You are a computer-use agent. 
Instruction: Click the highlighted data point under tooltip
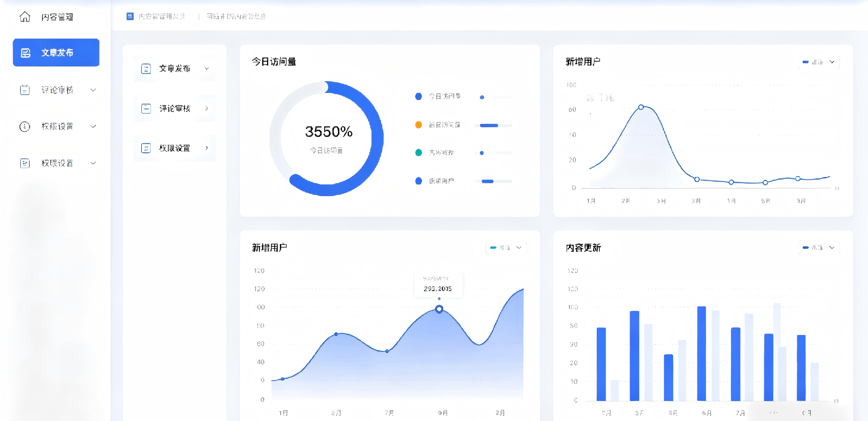click(439, 309)
